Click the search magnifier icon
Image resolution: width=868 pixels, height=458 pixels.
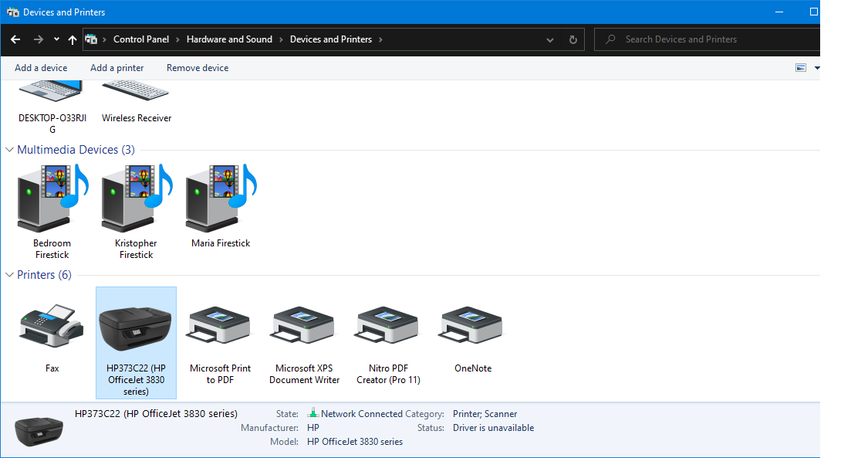click(x=610, y=39)
